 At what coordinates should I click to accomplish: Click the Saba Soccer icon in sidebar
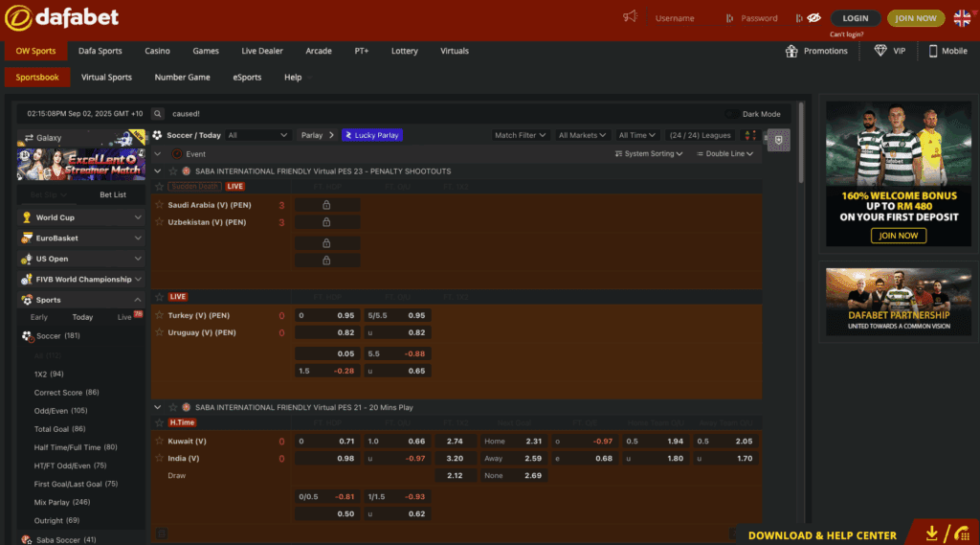(x=26, y=539)
